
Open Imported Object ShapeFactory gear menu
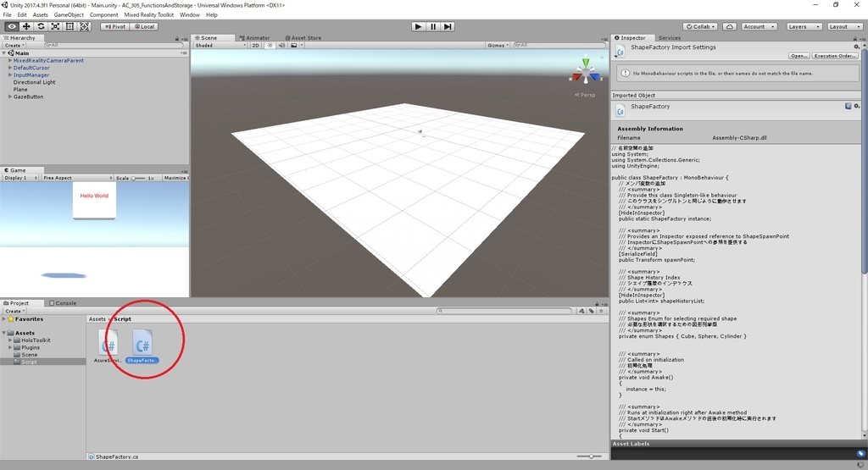[x=857, y=106]
